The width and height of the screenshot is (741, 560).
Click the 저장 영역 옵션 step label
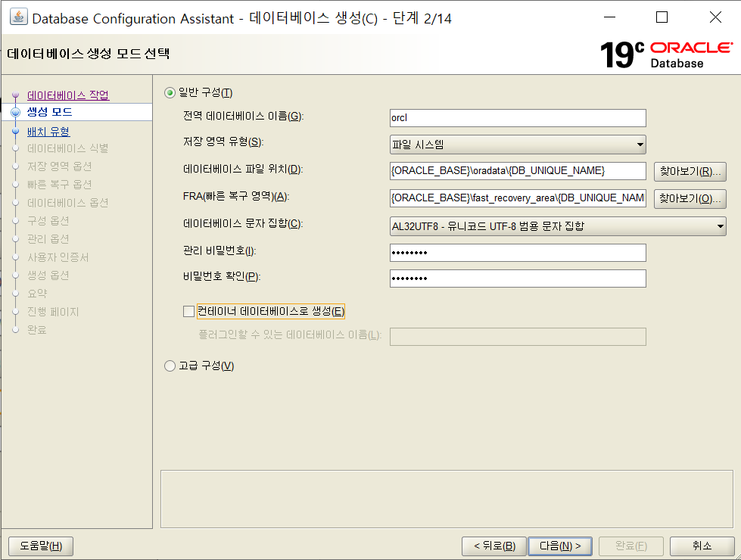pyautogui.click(x=59, y=166)
